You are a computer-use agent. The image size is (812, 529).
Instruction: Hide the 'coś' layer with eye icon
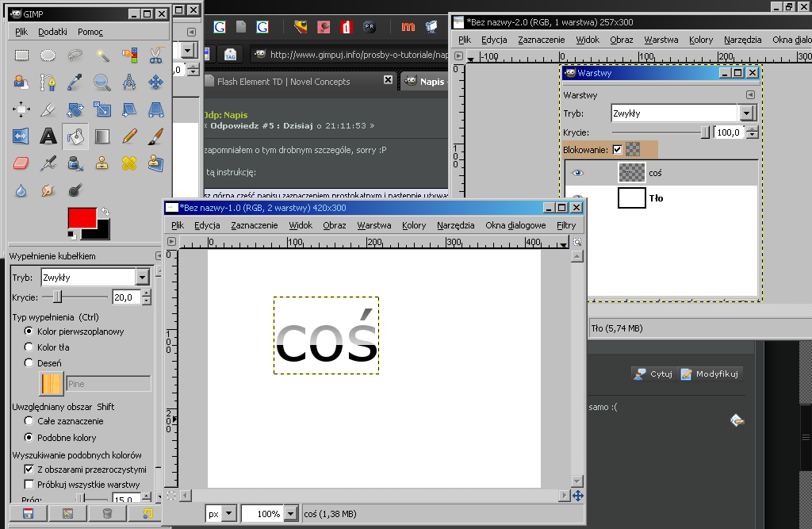(x=578, y=172)
